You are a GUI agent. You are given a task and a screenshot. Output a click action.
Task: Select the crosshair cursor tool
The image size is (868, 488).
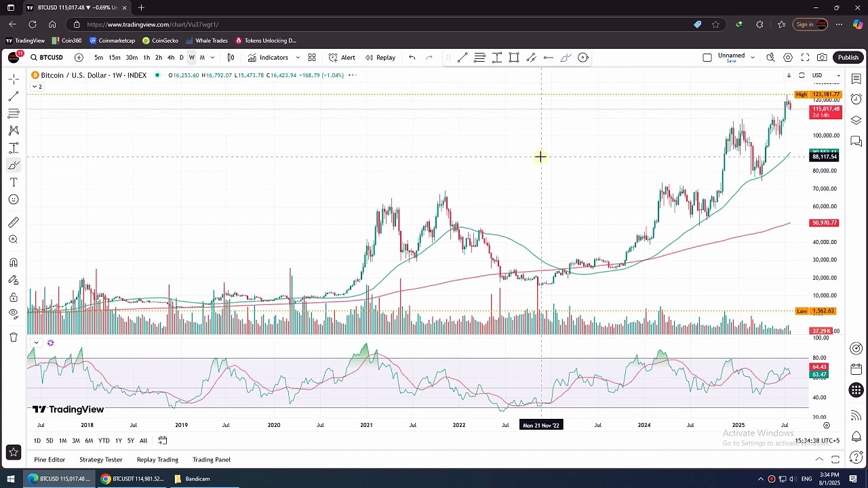(14, 79)
